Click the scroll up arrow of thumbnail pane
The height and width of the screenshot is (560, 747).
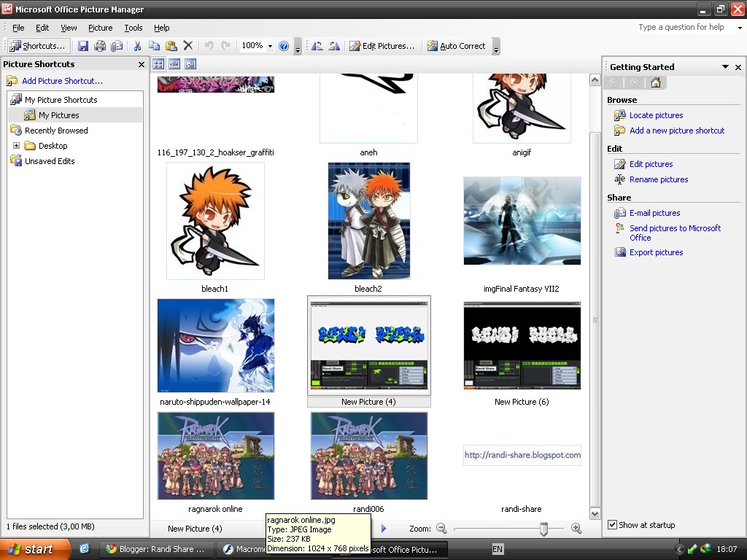(595, 80)
